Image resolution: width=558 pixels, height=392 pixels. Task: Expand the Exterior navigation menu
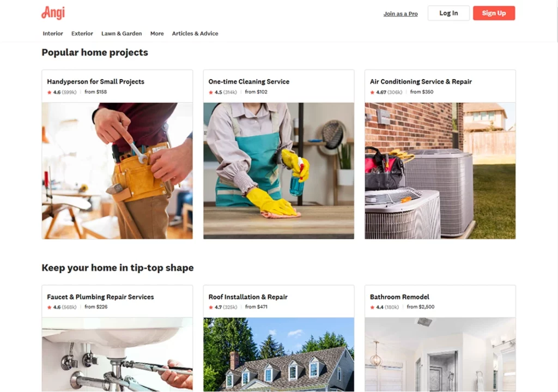point(82,33)
